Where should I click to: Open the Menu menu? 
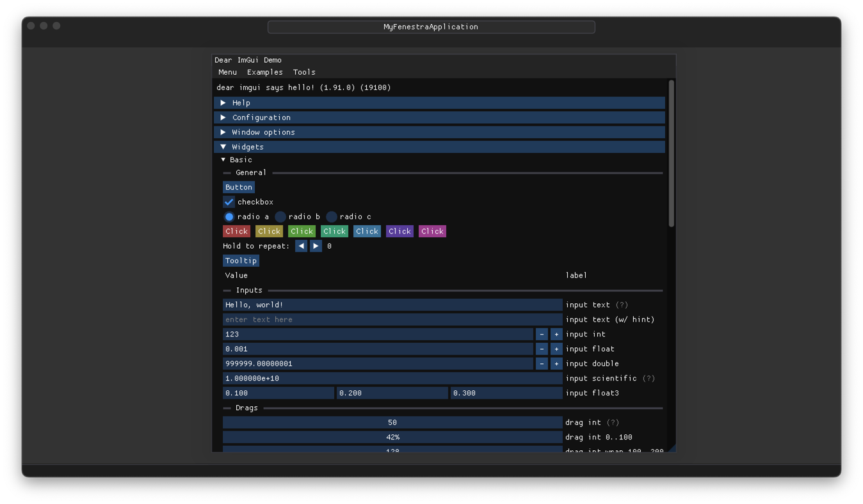coord(227,72)
